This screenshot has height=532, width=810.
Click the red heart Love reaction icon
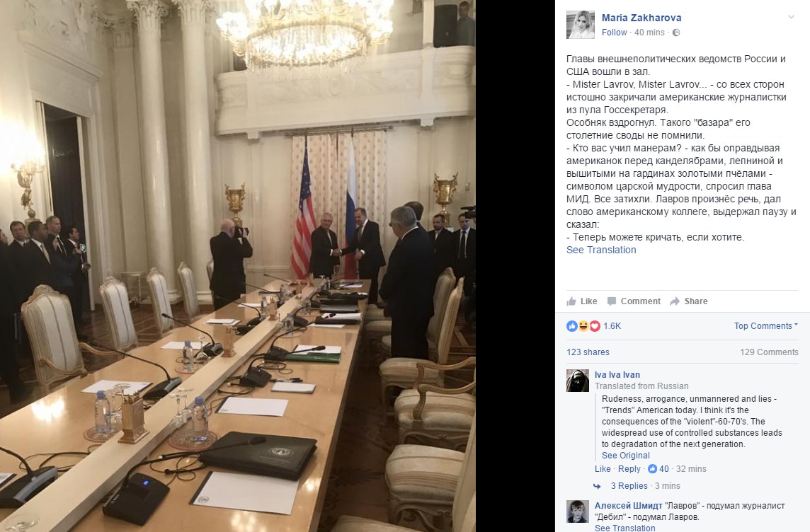click(x=595, y=326)
